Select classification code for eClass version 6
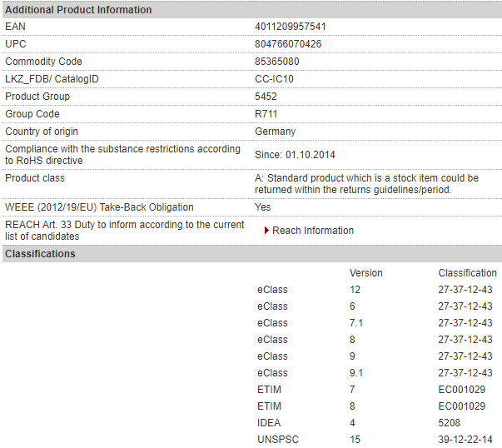The image size is (502, 448). 465,306
